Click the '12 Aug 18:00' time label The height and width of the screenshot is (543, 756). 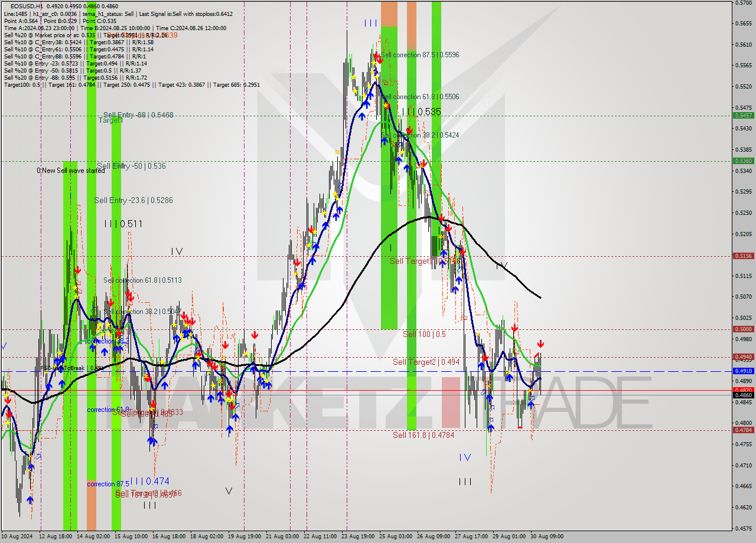[56, 537]
